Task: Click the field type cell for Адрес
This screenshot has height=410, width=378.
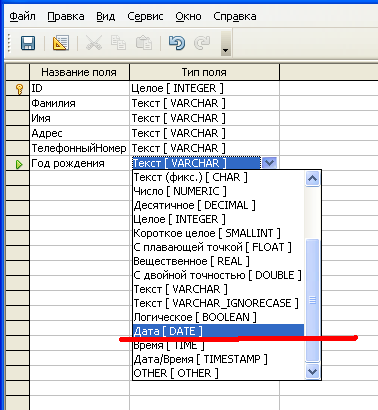Action: [x=204, y=133]
